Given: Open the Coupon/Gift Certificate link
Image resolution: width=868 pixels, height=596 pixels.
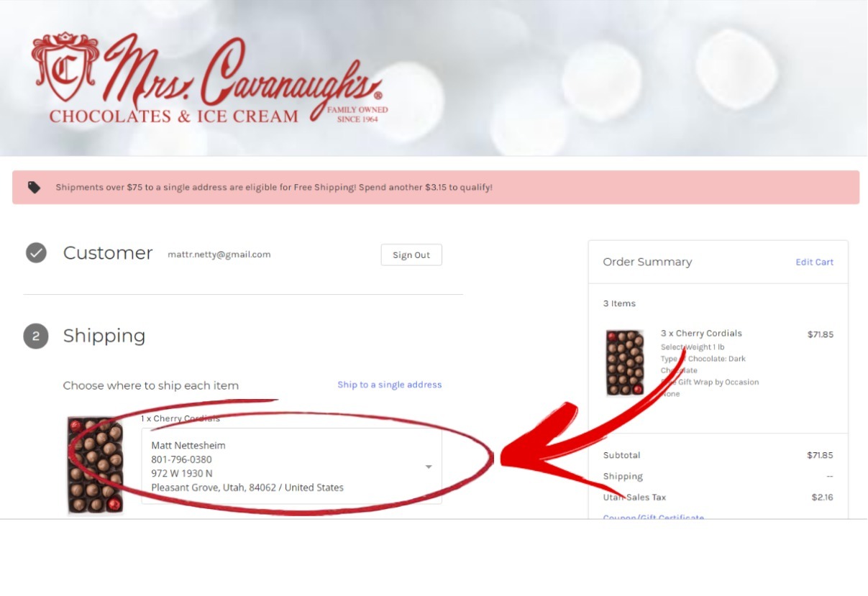Looking at the screenshot, I should (654, 518).
